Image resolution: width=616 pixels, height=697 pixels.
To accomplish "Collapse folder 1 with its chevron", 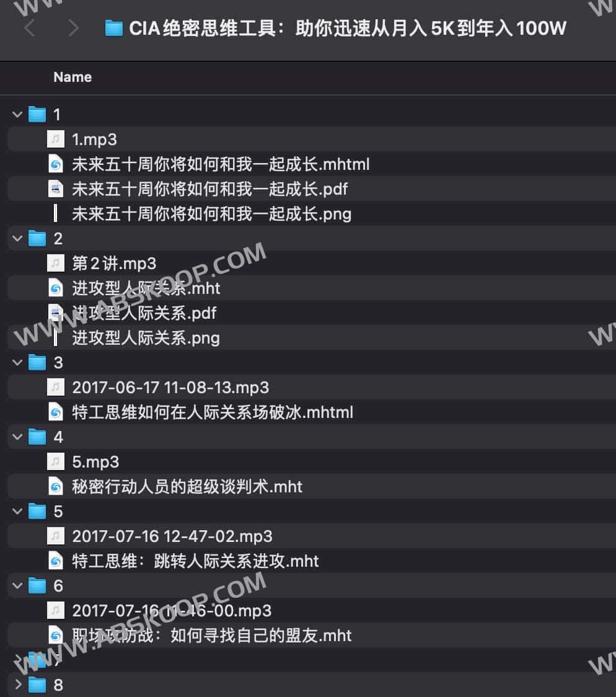I will point(17,114).
